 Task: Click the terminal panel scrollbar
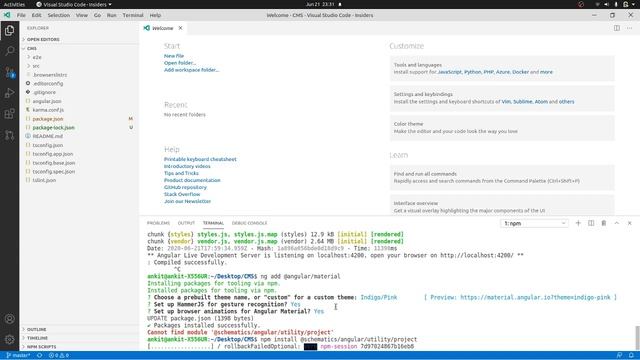pos(637,338)
